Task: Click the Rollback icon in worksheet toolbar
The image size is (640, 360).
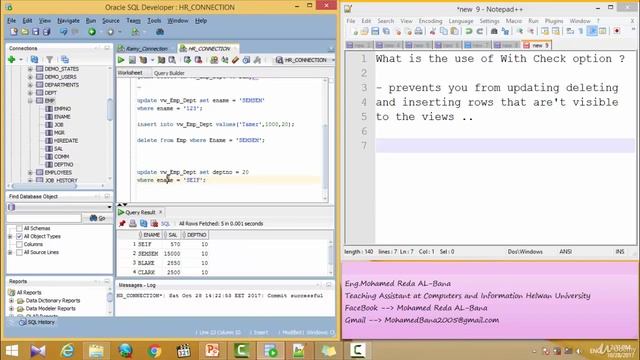Action: pyautogui.click(x=198, y=60)
